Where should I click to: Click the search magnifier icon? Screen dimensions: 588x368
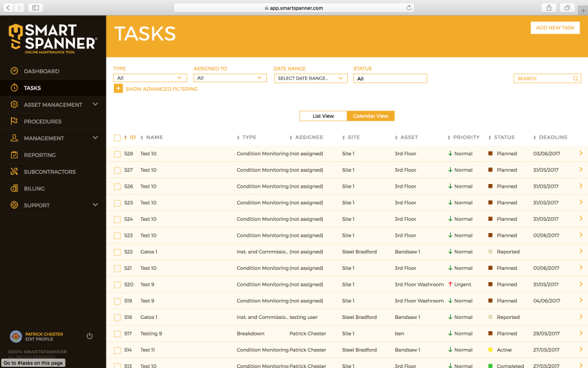576,79
